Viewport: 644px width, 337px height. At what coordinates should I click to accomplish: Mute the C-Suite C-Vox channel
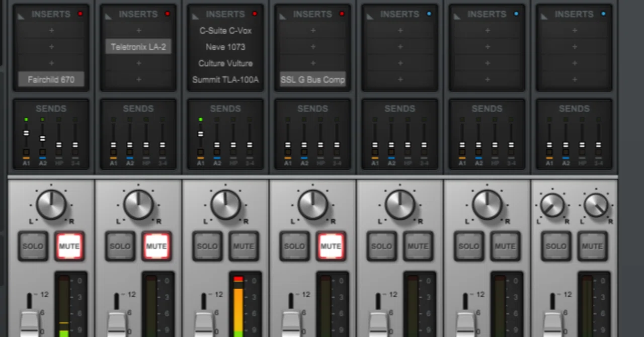244,246
